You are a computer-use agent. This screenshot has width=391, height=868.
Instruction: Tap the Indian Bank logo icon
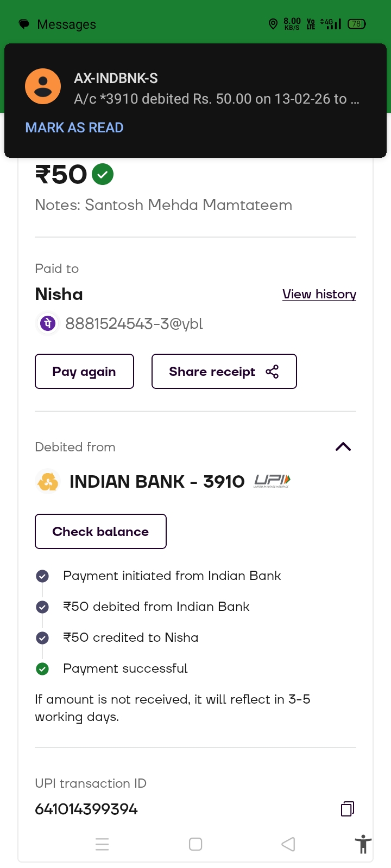click(x=48, y=481)
